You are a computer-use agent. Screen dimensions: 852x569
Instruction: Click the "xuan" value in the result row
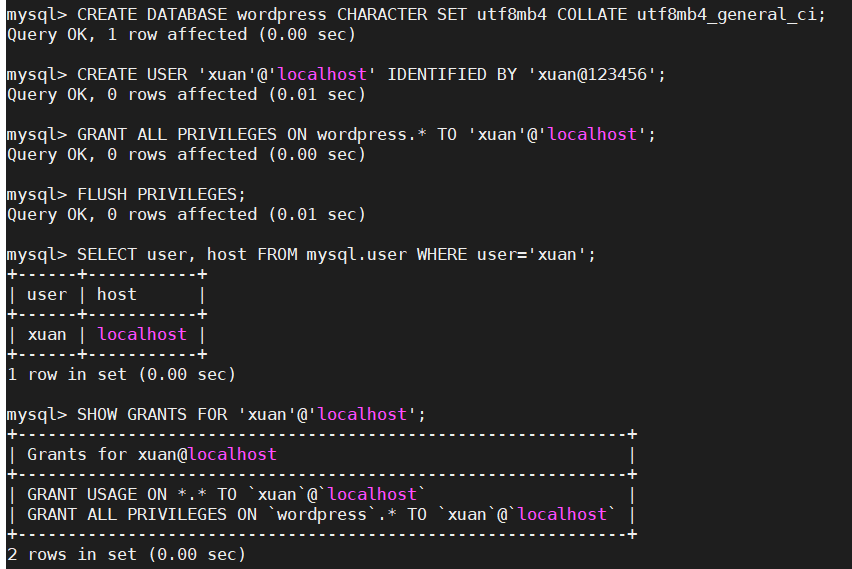(47, 334)
